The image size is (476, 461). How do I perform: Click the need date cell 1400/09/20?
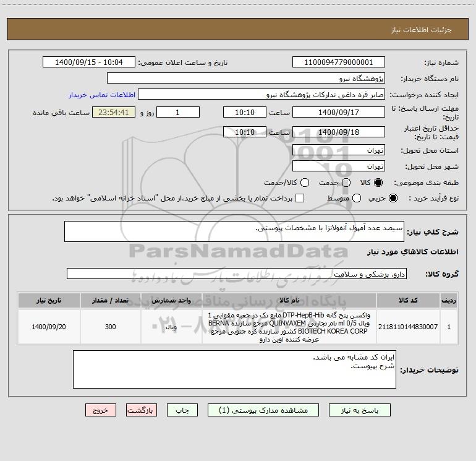pos(49,327)
